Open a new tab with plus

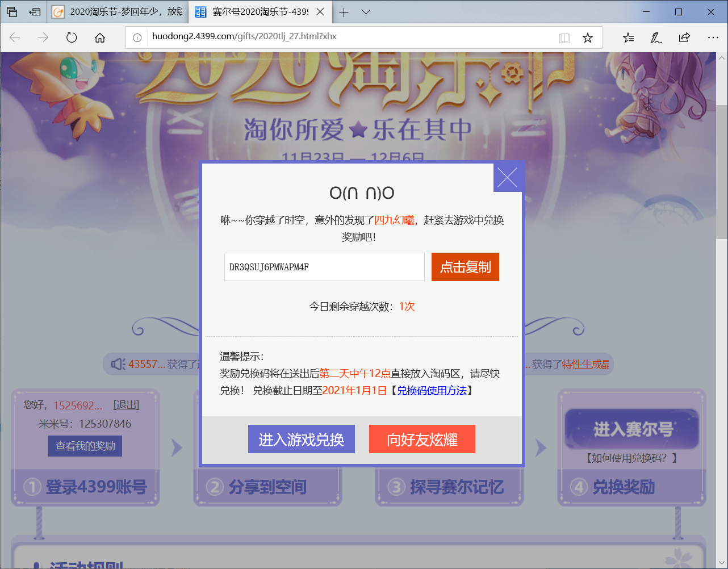[x=344, y=12]
